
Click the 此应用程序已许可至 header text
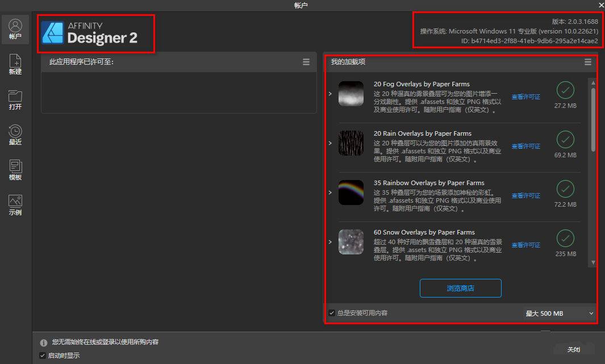pyautogui.click(x=81, y=62)
